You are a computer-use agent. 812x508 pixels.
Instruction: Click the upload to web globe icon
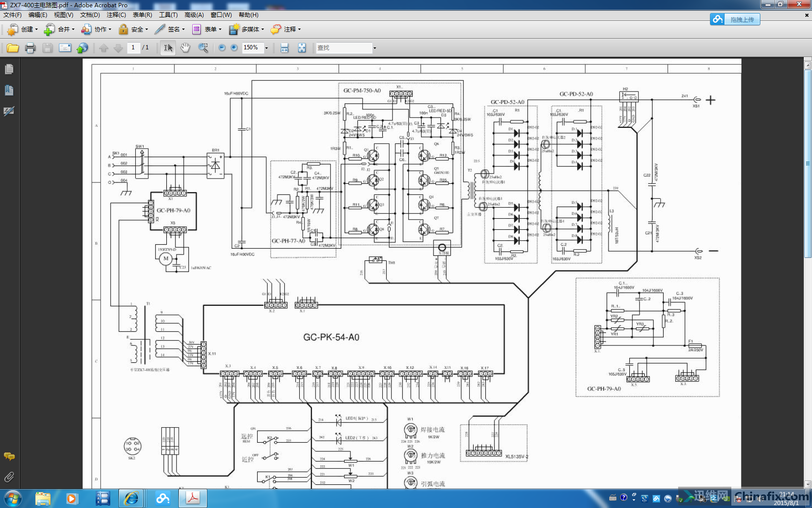click(83, 48)
